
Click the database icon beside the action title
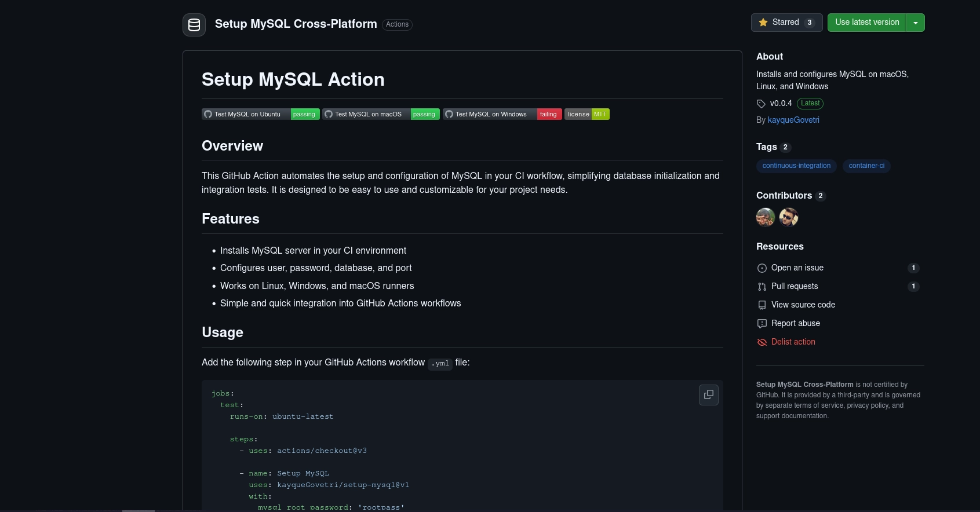[x=194, y=25]
